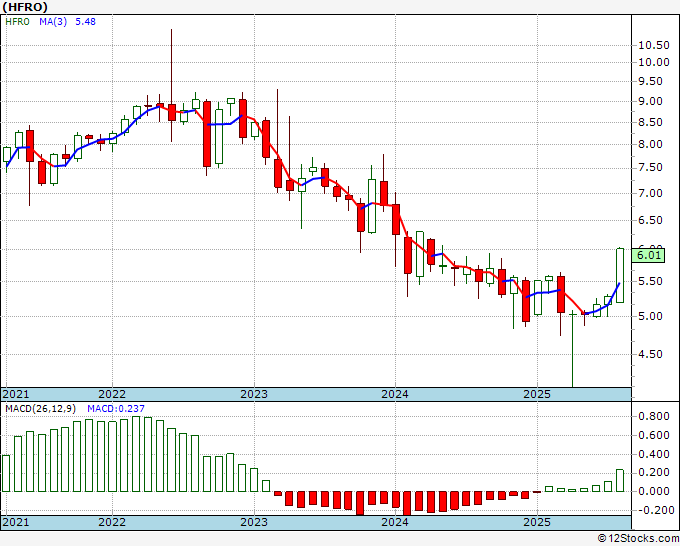Click the latest green candlestick closing at 6.01
Image resolution: width=680 pixels, height=546 pixels.
(x=620, y=275)
